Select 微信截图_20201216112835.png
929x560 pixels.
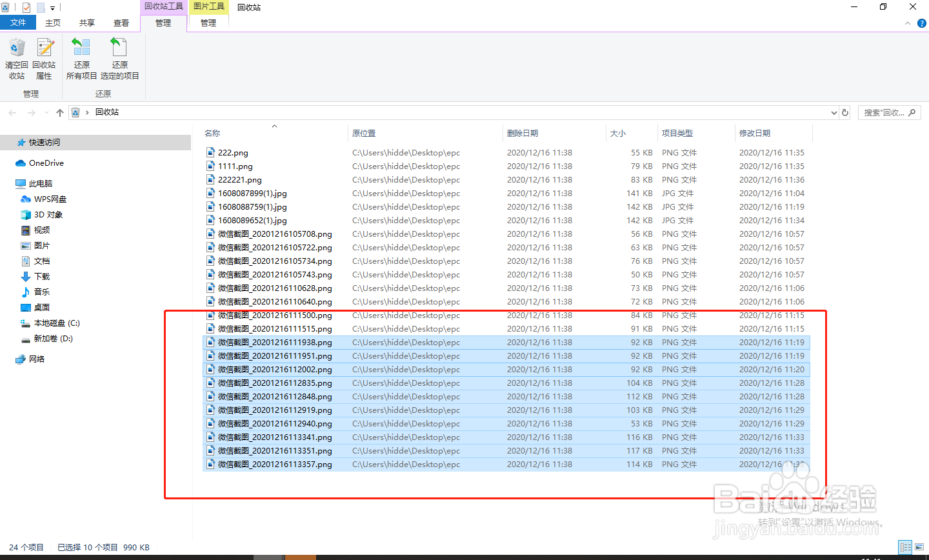(x=275, y=383)
